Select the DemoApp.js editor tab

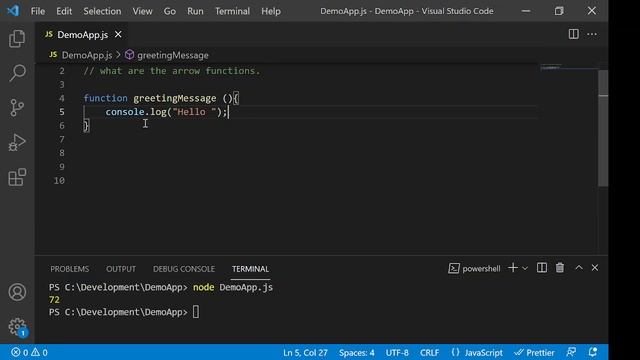(x=82, y=35)
